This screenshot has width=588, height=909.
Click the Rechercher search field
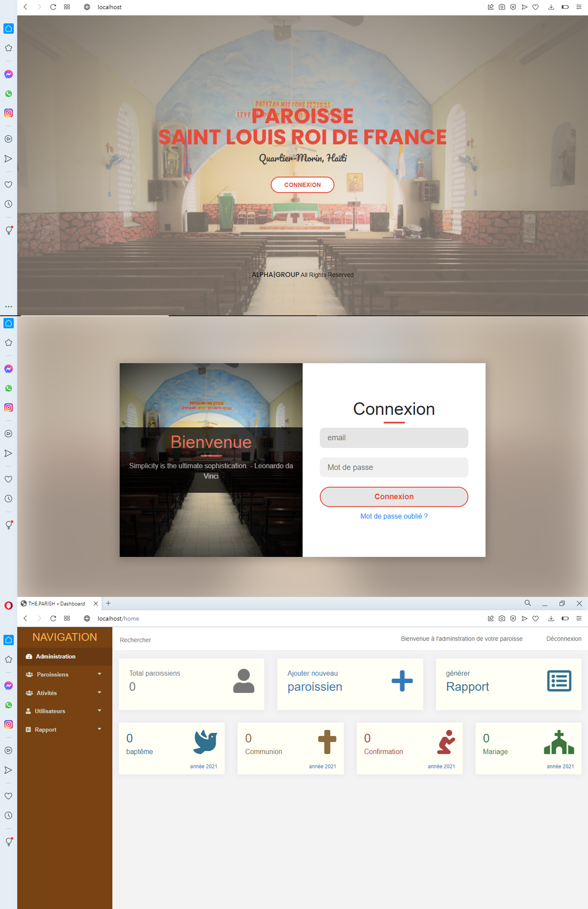click(x=135, y=640)
